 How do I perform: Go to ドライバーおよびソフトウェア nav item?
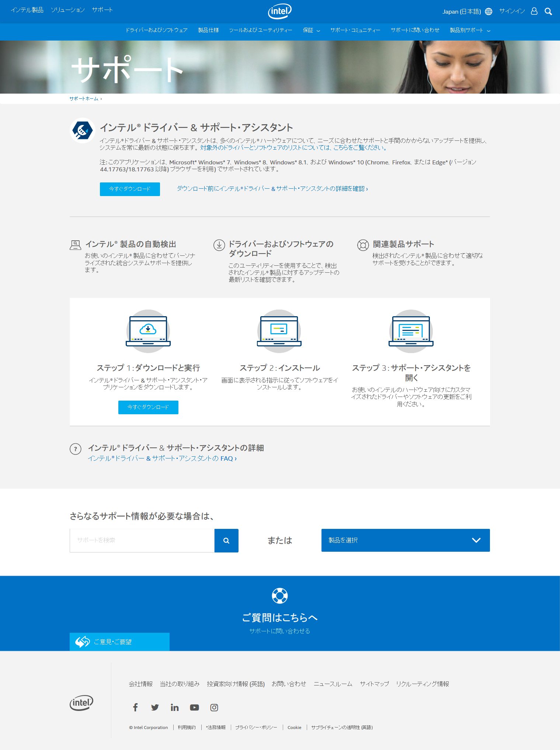coord(157,30)
